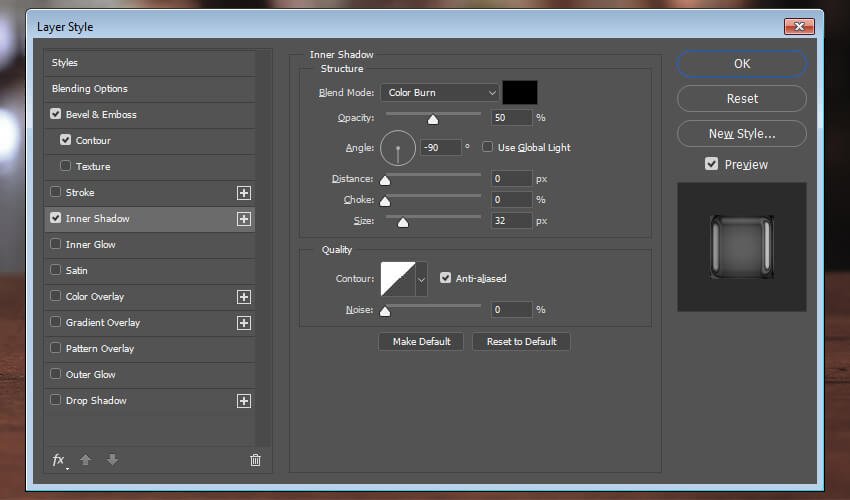Viewport: 850px width, 500px height.
Task: Click the move effect down arrow
Action: click(x=112, y=460)
